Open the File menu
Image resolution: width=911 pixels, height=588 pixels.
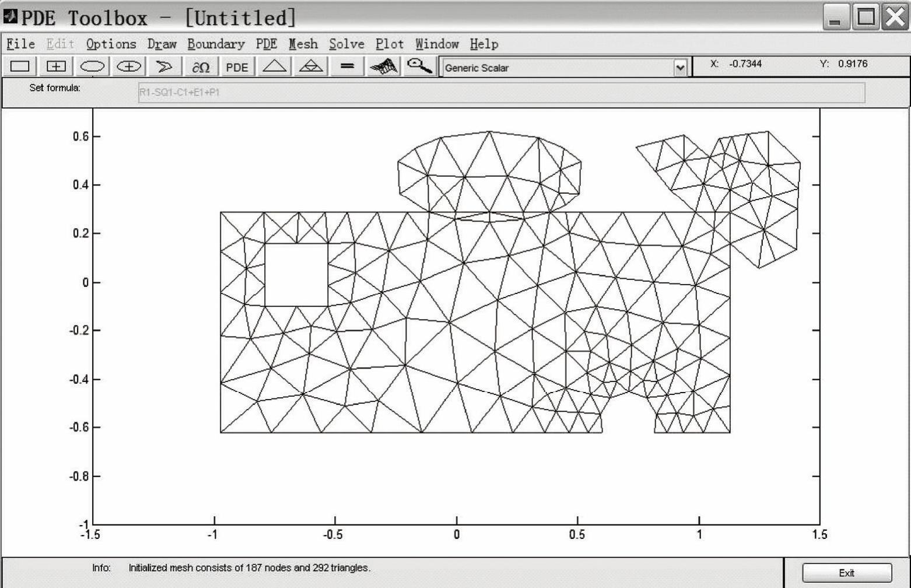click(21, 44)
